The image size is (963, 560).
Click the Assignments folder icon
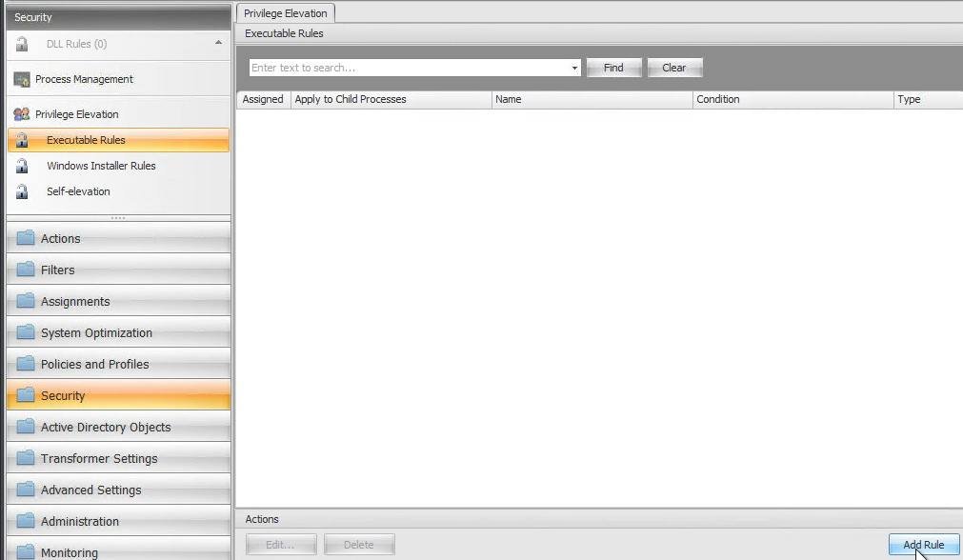(25, 301)
